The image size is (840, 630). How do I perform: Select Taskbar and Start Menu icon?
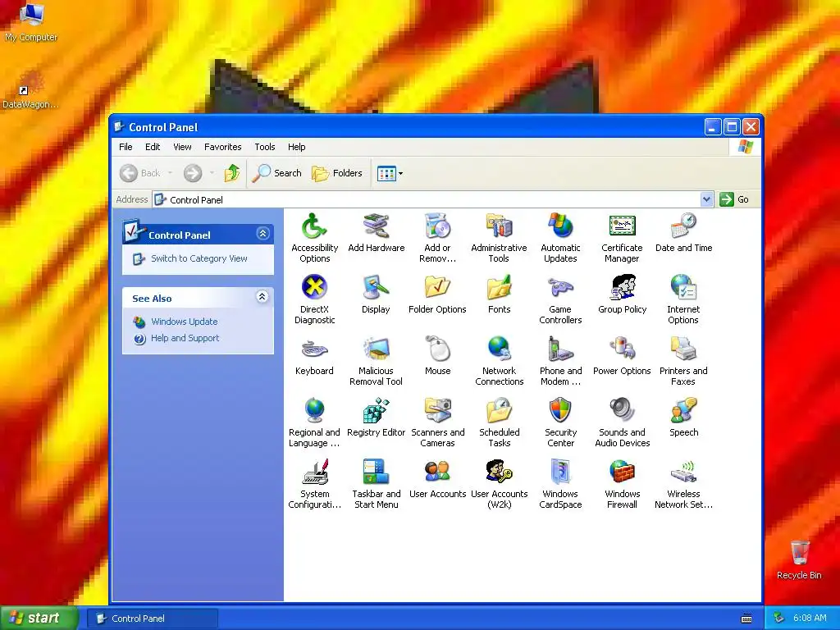pyautogui.click(x=376, y=472)
